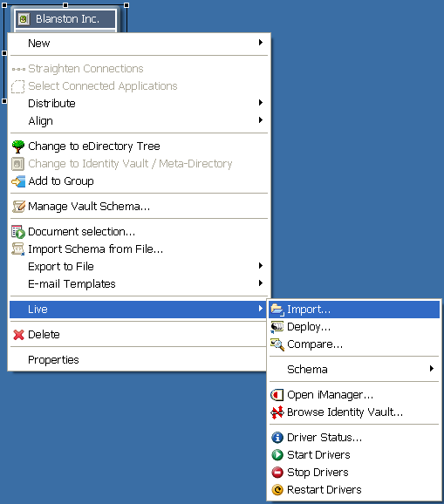
Task: Click the Blanston Inc. label
Action: pos(67,19)
